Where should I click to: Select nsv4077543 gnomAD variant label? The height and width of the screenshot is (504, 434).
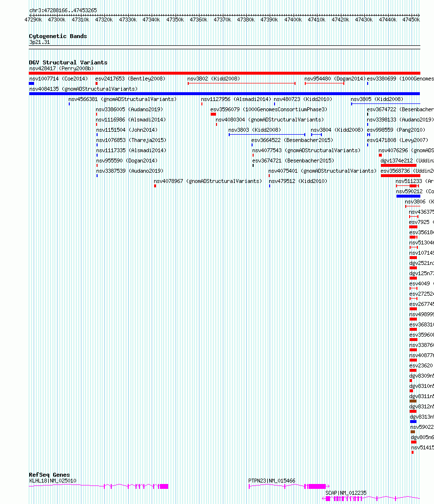pos(306,151)
